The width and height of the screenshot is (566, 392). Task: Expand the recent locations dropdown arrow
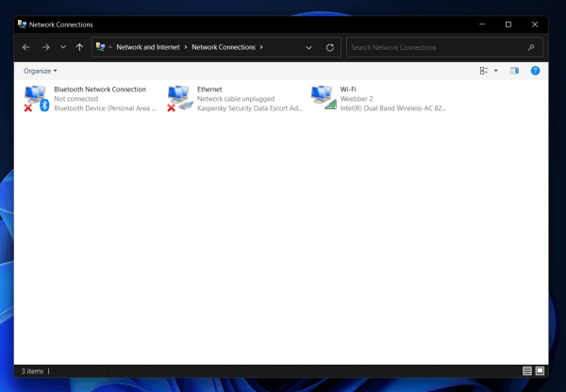point(62,46)
